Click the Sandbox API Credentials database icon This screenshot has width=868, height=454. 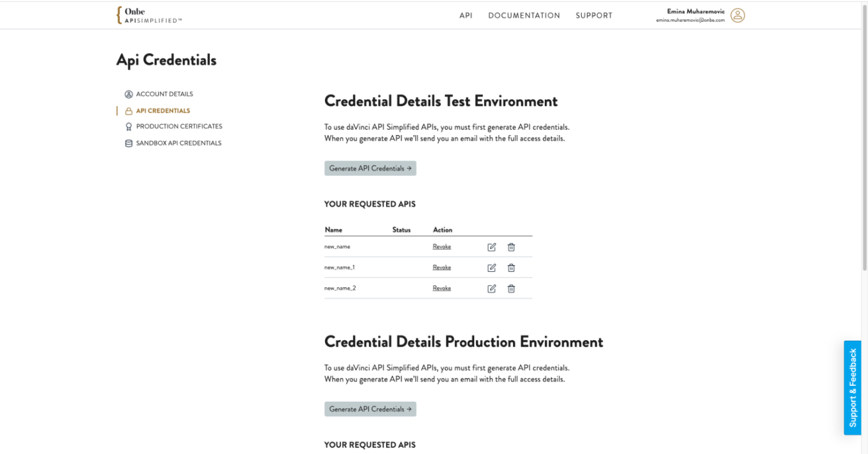(129, 143)
